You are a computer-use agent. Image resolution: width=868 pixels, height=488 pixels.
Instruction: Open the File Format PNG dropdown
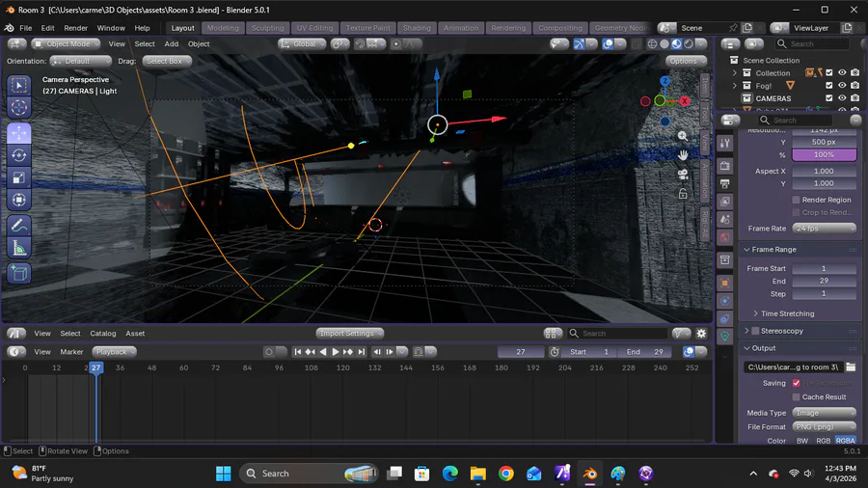[x=824, y=426]
